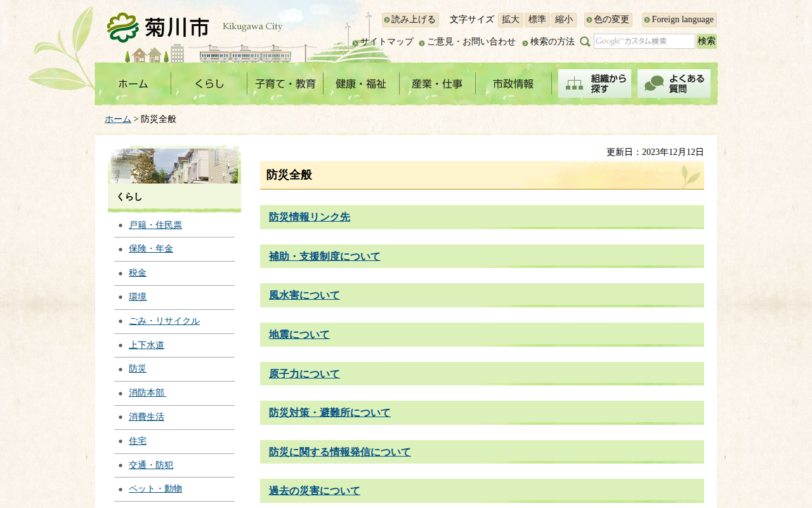Open the サイトマップ sitemap link
812x508 pixels.
[x=383, y=42]
